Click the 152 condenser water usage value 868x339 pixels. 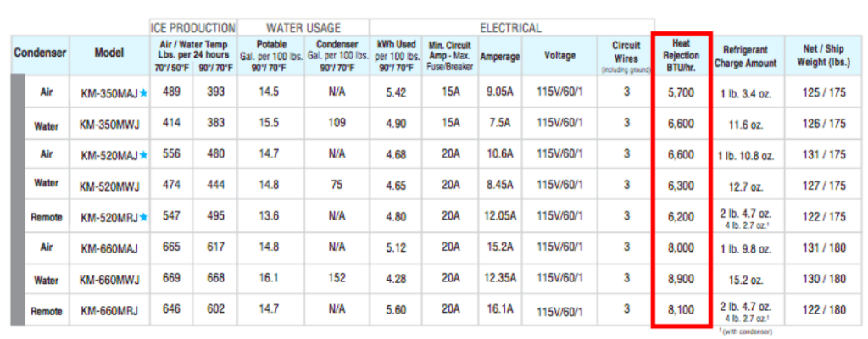click(337, 279)
